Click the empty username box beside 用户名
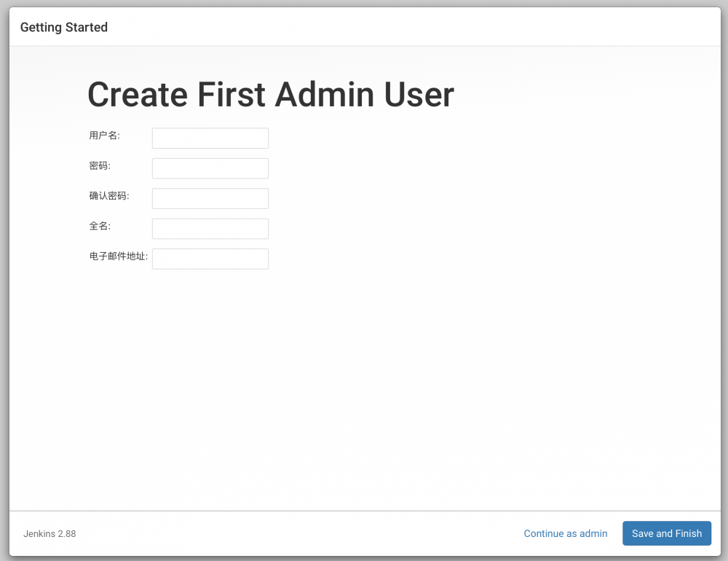The image size is (728, 561). click(x=210, y=138)
